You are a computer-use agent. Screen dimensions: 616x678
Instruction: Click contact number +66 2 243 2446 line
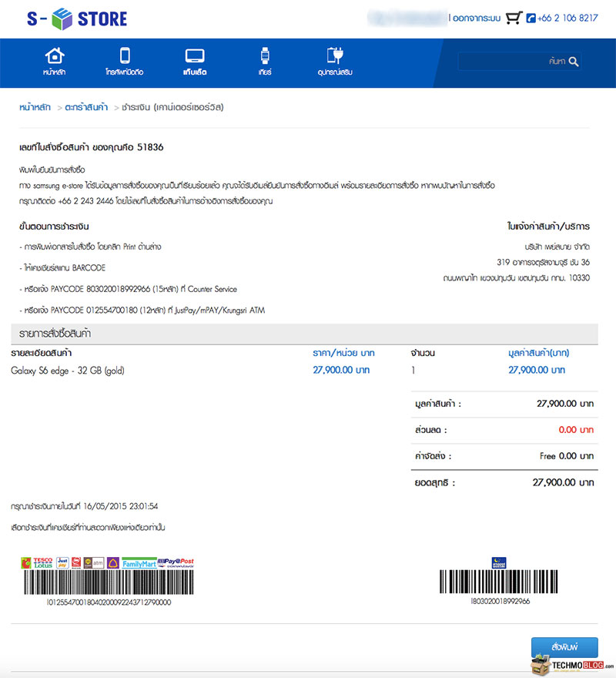146,201
